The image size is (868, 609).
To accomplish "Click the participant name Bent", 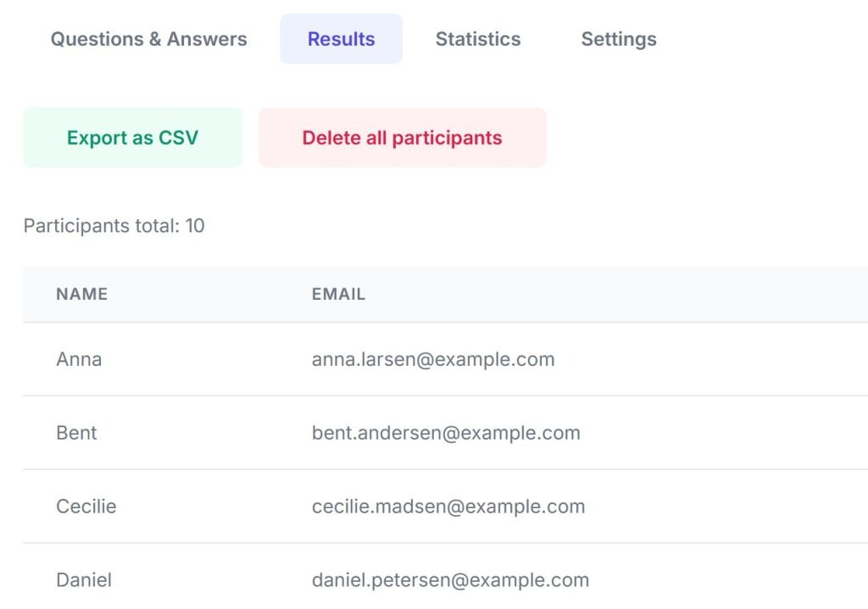I will pyautogui.click(x=76, y=433).
